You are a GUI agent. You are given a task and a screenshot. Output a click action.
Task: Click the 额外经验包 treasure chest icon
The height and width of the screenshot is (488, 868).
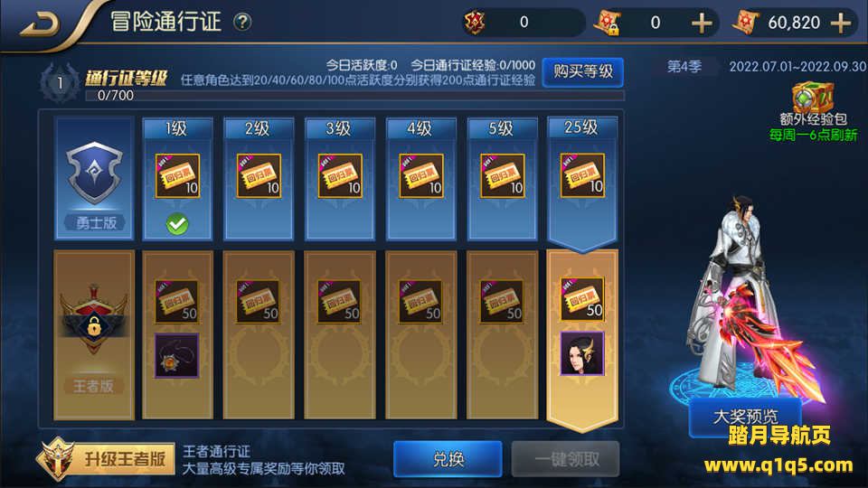(812, 97)
